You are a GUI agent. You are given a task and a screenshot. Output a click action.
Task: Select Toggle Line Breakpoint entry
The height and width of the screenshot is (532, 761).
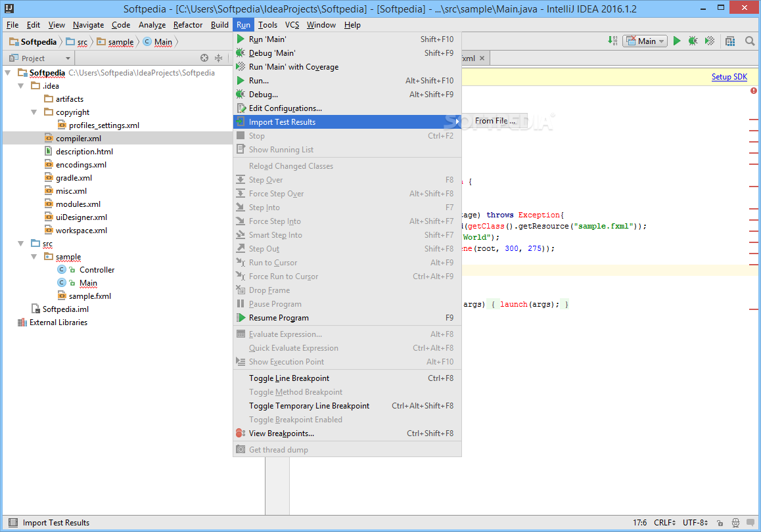pos(347,378)
